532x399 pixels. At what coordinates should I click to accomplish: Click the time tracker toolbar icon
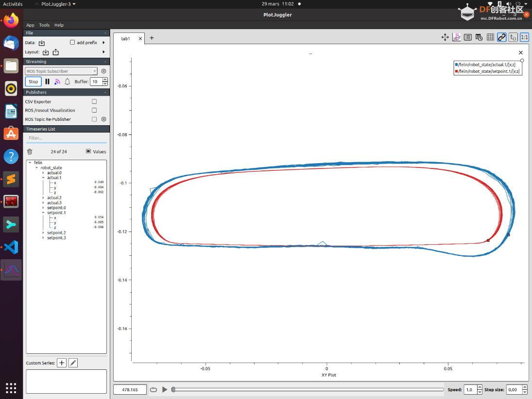(x=479, y=37)
